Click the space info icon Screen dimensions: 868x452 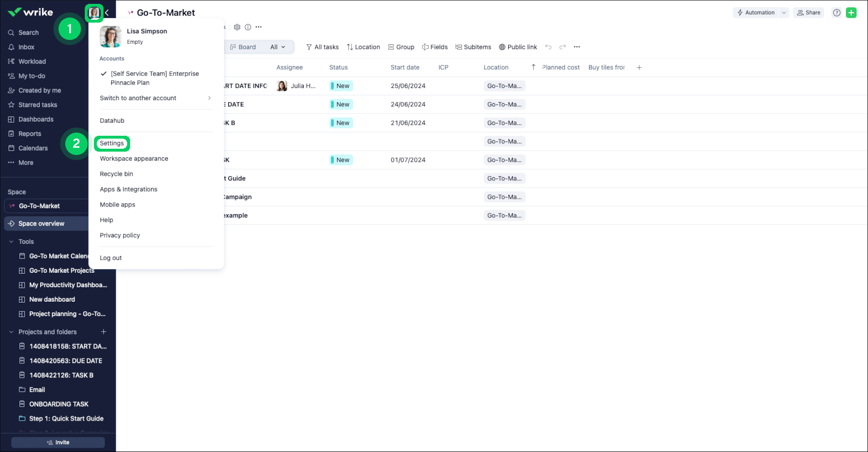click(x=248, y=27)
